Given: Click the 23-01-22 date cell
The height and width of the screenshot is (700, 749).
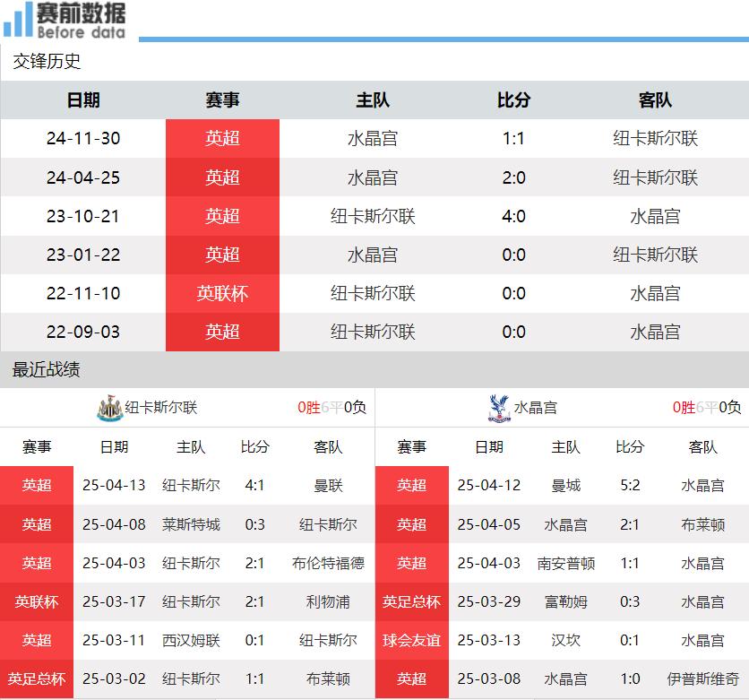Looking at the screenshot, I should click(x=83, y=255).
